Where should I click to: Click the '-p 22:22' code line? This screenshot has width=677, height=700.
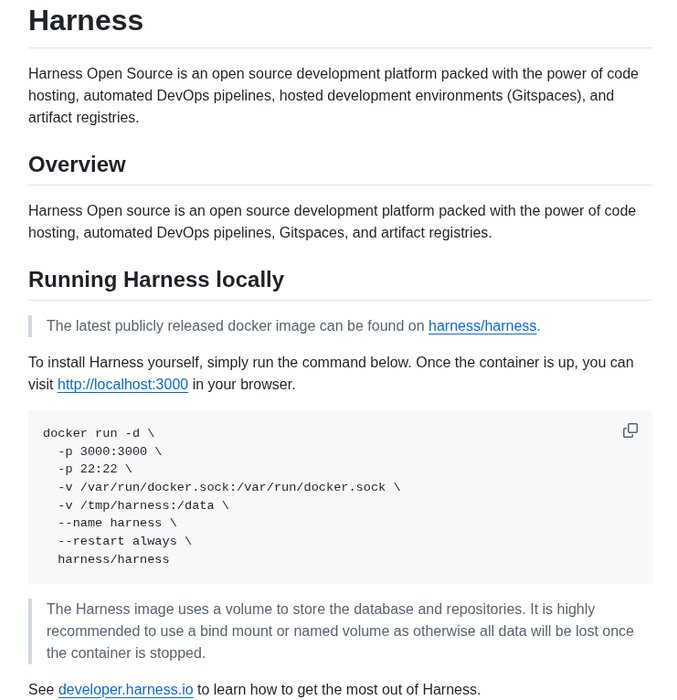point(94,469)
